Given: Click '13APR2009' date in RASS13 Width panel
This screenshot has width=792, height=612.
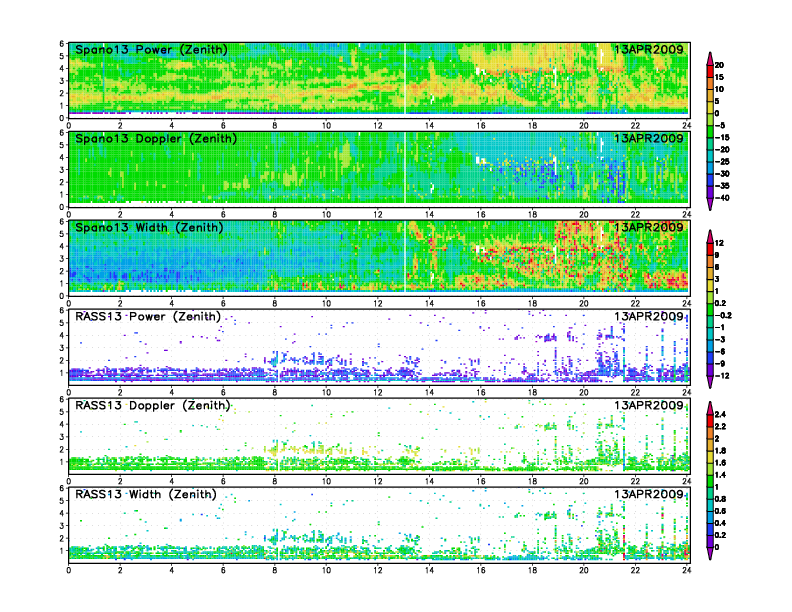Looking at the screenshot, I should (649, 494).
